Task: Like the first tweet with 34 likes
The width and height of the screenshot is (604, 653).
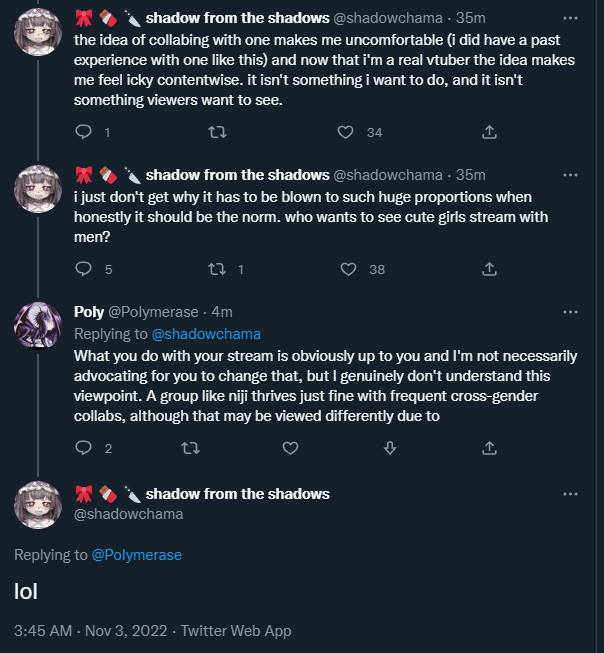Action: point(346,132)
